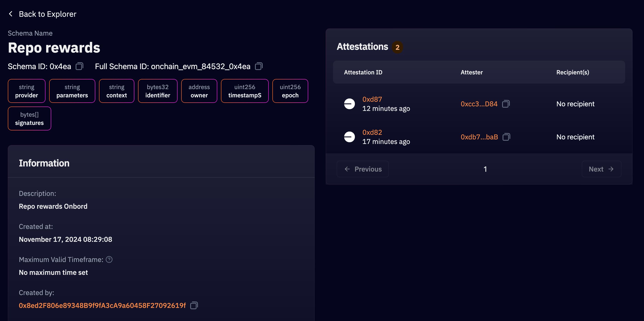The image size is (644, 321).
Task: Click the bytes[] signatures field chip
Action: click(29, 118)
